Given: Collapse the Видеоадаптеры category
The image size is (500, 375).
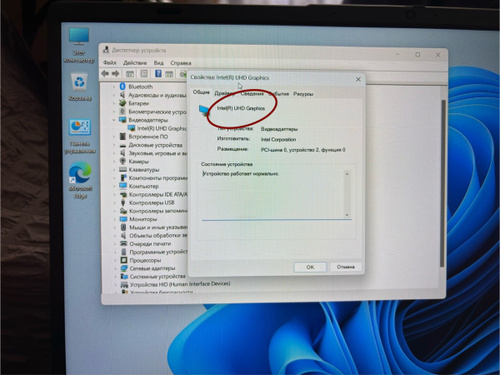Looking at the screenshot, I should click(x=114, y=120).
